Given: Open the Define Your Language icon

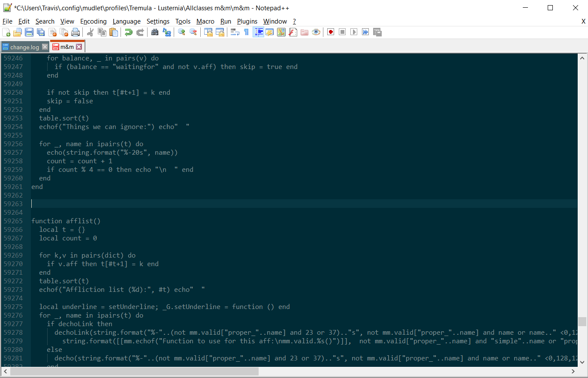Looking at the screenshot, I should [x=270, y=32].
